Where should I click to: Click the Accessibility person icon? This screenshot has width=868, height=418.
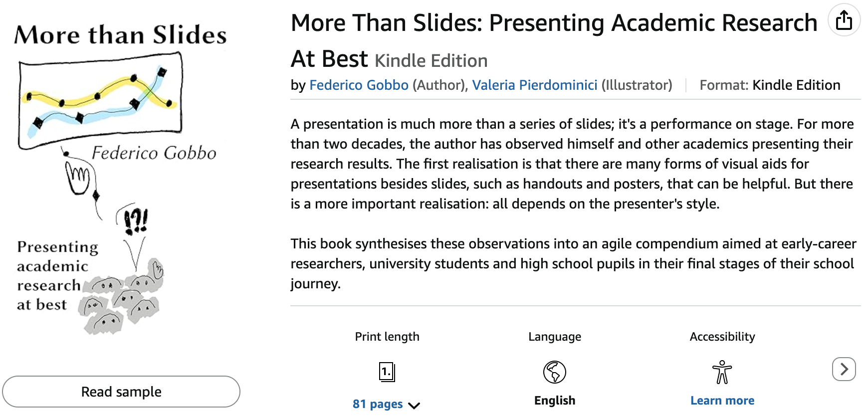point(722,372)
